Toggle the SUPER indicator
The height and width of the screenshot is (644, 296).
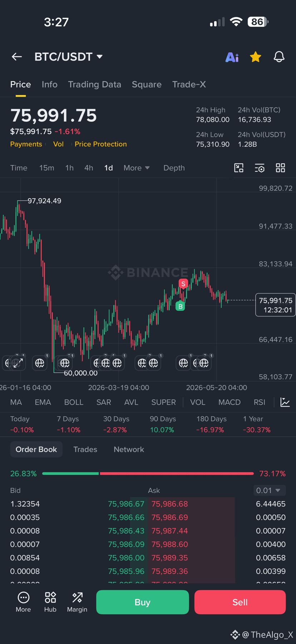163,402
